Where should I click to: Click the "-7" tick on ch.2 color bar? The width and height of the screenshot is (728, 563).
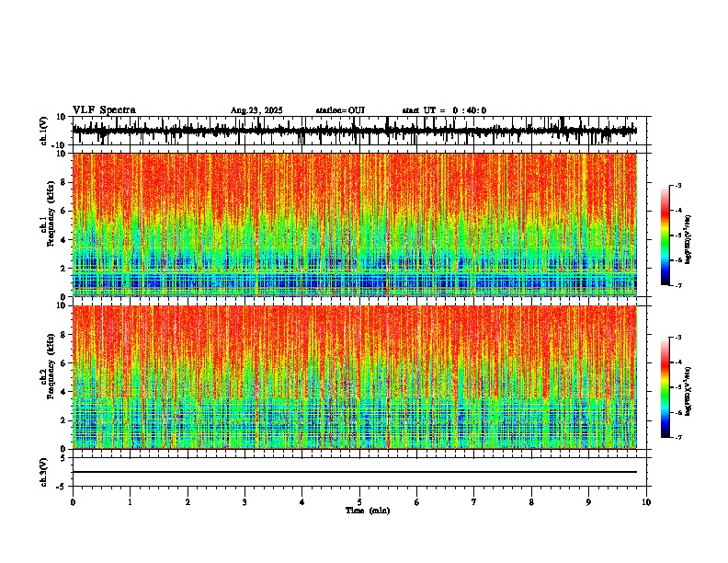pos(678,438)
